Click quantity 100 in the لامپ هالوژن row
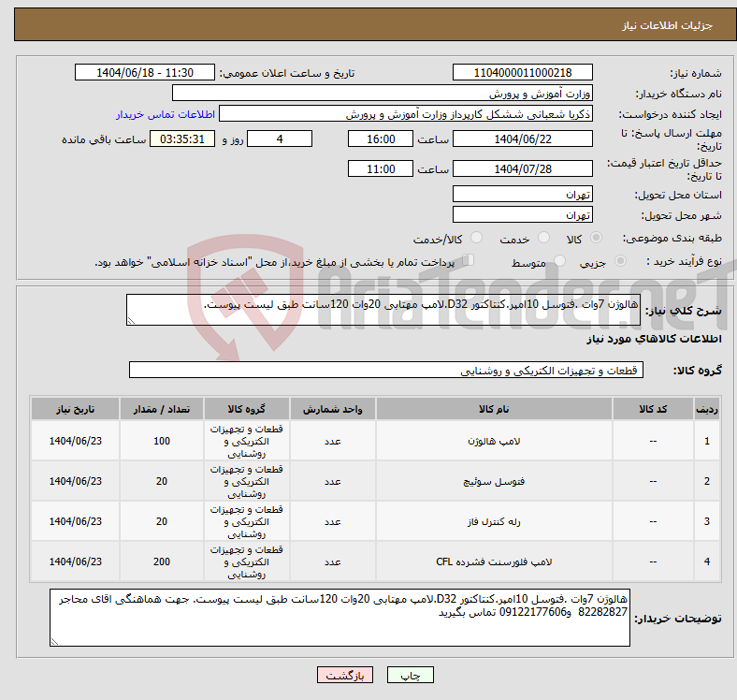737x700 pixels. coord(162,441)
